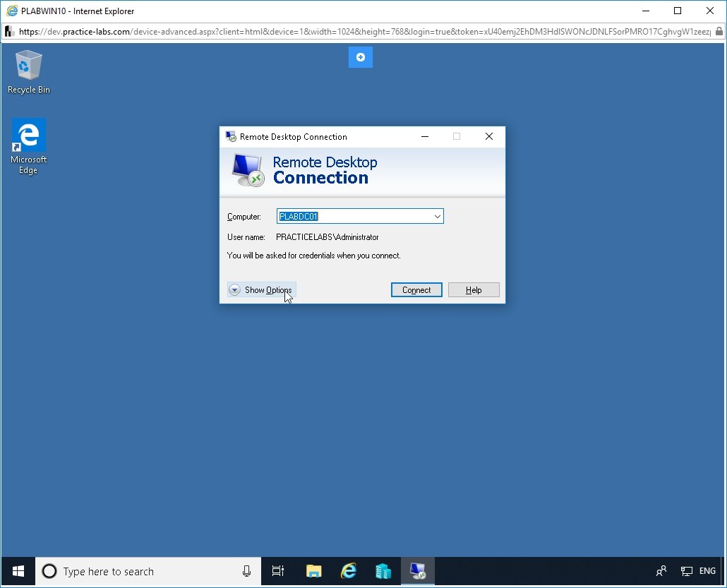Click the 'You will be asked for credentials' text

click(314, 256)
